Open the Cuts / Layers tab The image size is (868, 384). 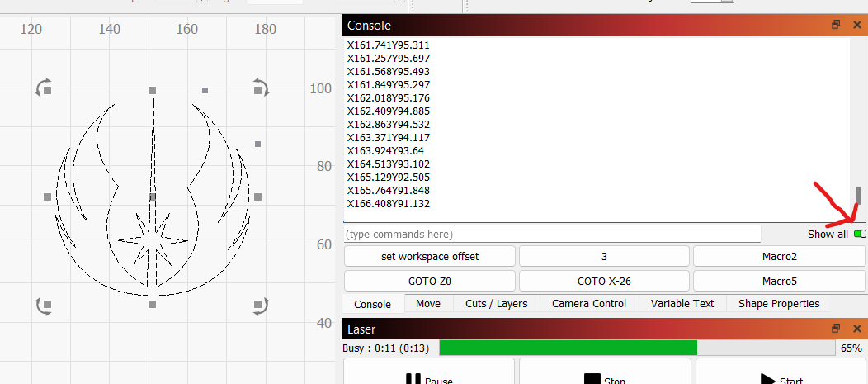click(x=496, y=304)
